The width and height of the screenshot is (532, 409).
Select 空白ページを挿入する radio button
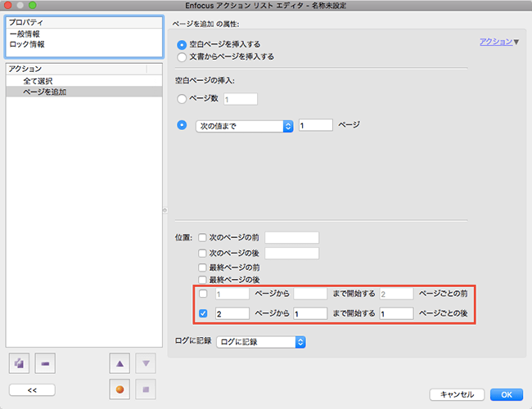pyautogui.click(x=182, y=45)
